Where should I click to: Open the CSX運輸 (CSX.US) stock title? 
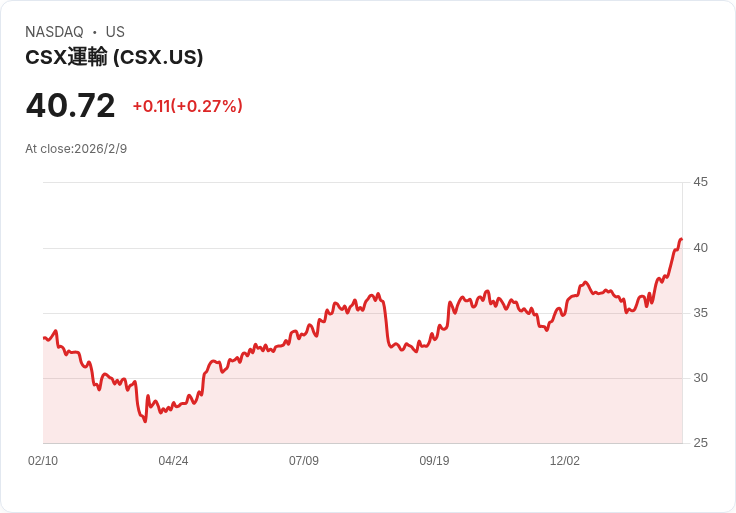click(x=114, y=57)
